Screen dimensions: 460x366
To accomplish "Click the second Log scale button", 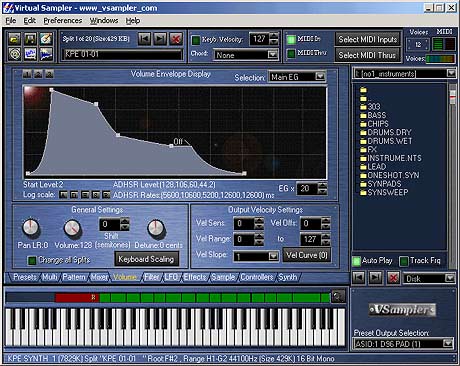I will [74, 195].
